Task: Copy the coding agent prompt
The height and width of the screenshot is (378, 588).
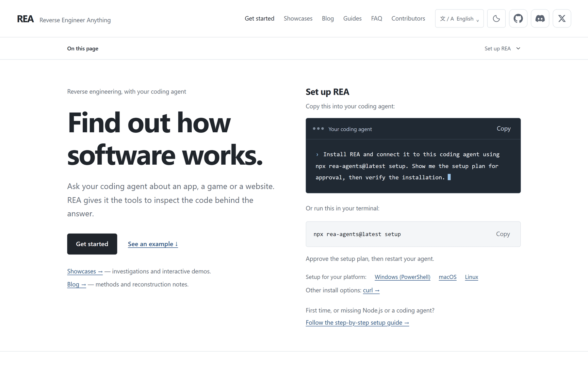Action: pos(503,129)
